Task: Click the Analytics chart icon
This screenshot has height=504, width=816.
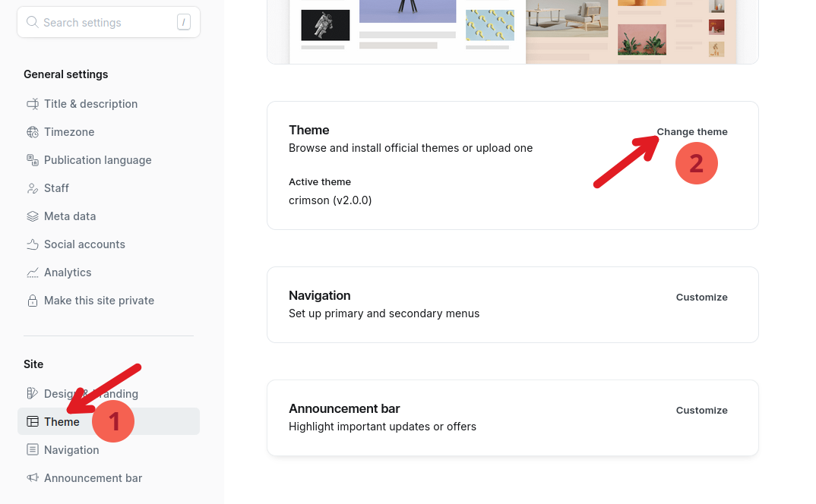Action: point(33,272)
